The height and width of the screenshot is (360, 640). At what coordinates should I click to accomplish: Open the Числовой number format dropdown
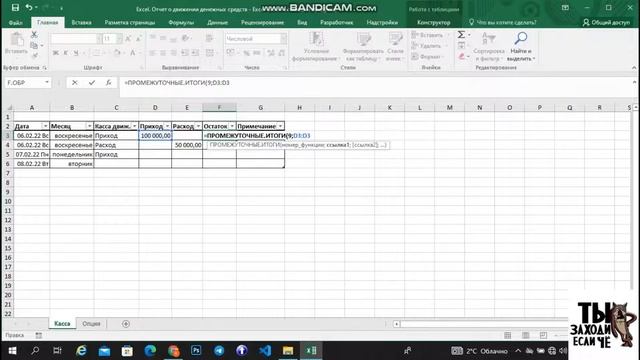pos(283,39)
